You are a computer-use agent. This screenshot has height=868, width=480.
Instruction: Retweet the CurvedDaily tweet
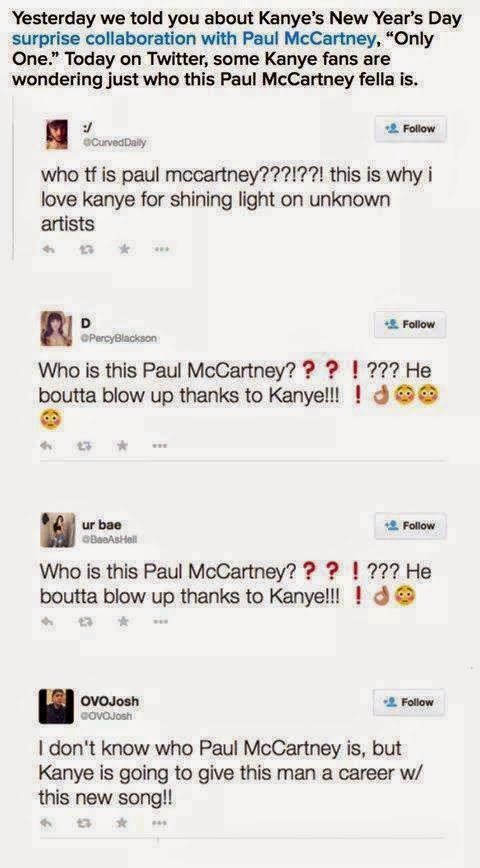coord(85,251)
